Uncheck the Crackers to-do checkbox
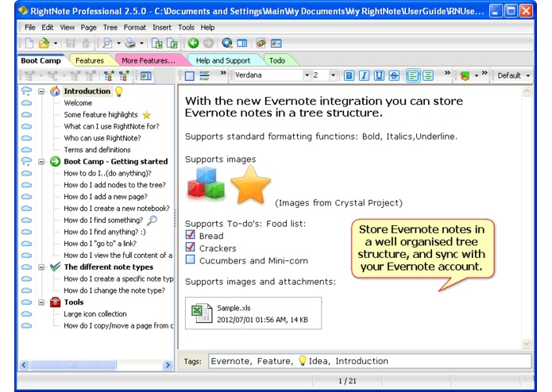552x392 pixels. coord(190,247)
